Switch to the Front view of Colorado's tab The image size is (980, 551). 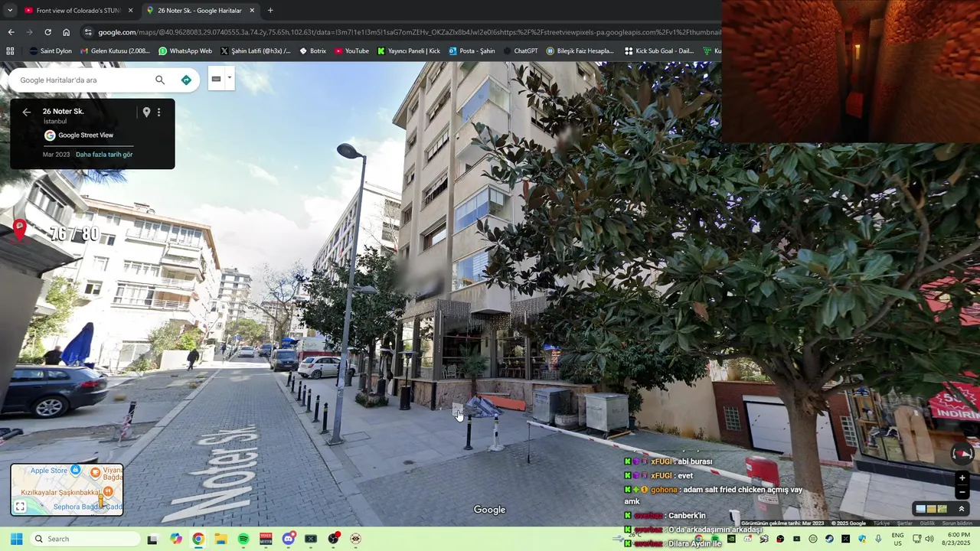click(x=77, y=10)
